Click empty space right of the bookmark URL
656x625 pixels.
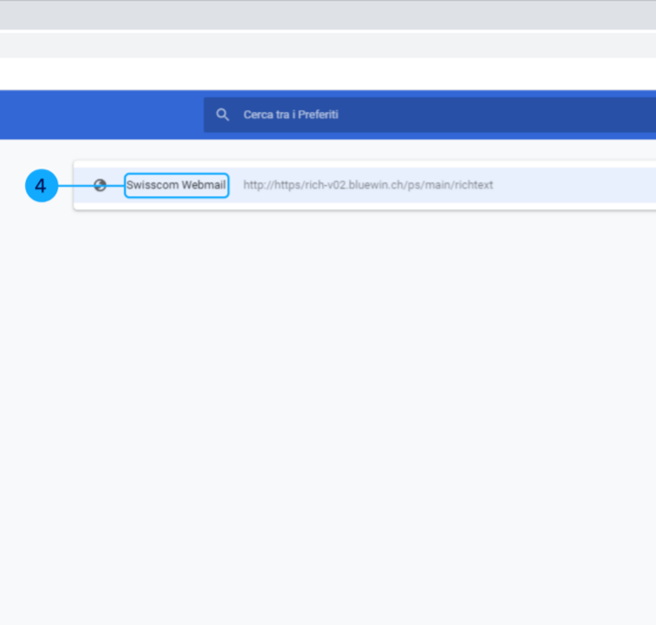click(x=580, y=185)
